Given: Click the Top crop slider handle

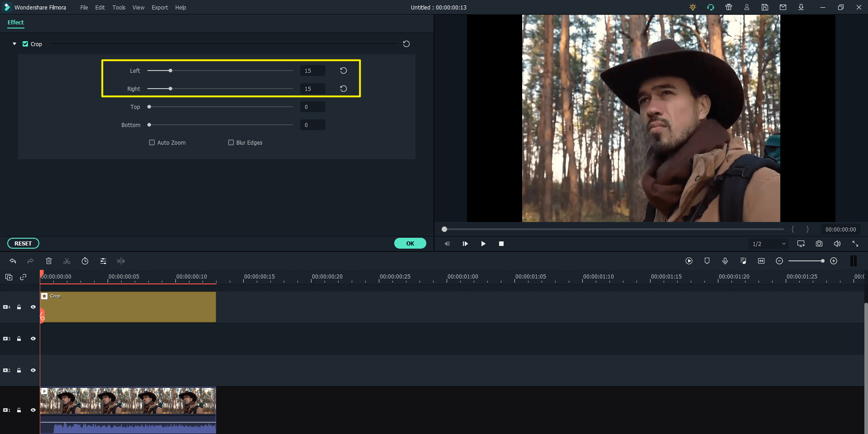Looking at the screenshot, I should [149, 107].
